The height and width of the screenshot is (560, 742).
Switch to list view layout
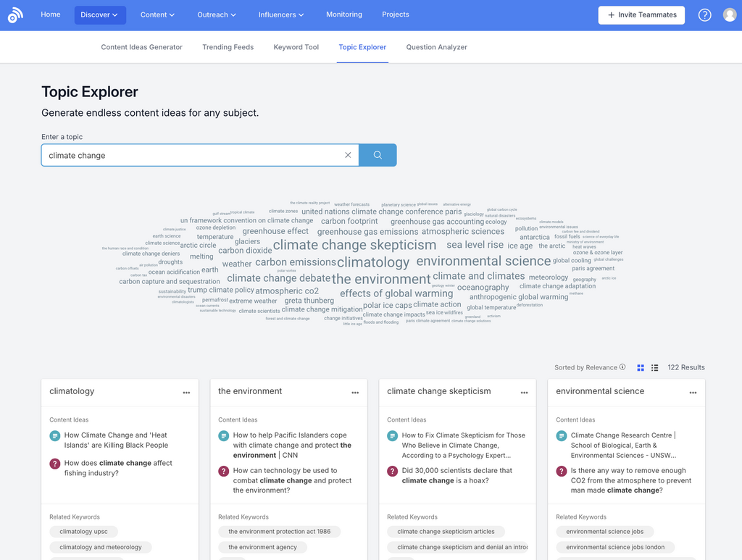tap(654, 368)
